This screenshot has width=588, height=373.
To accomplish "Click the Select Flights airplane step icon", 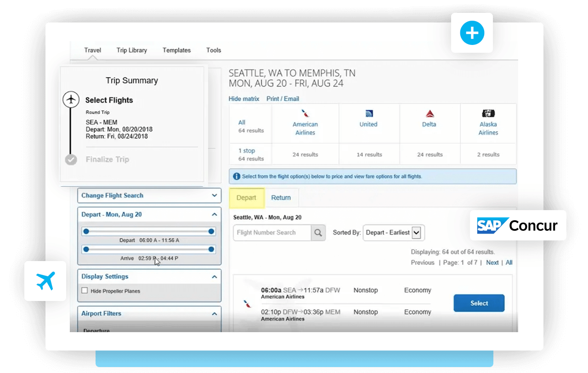I will (71, 100).
